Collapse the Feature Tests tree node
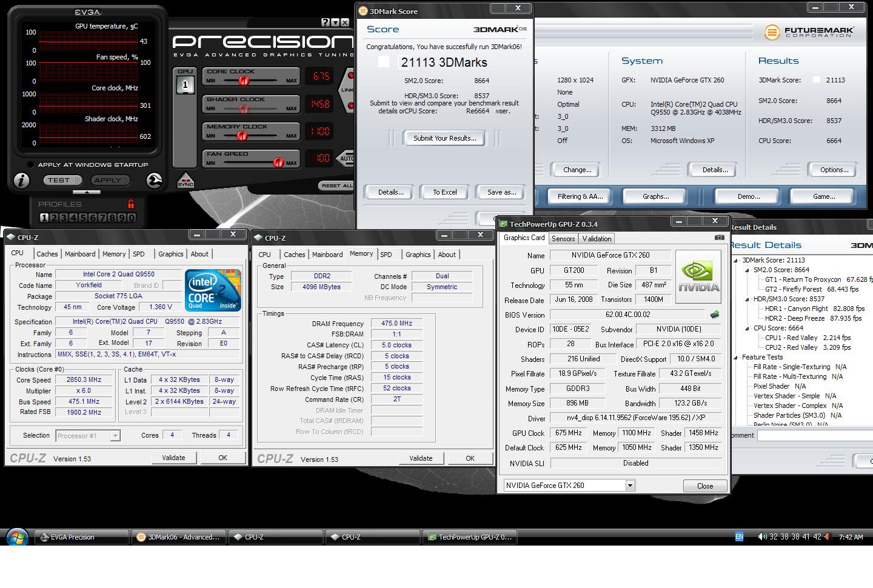 [737, 358]
